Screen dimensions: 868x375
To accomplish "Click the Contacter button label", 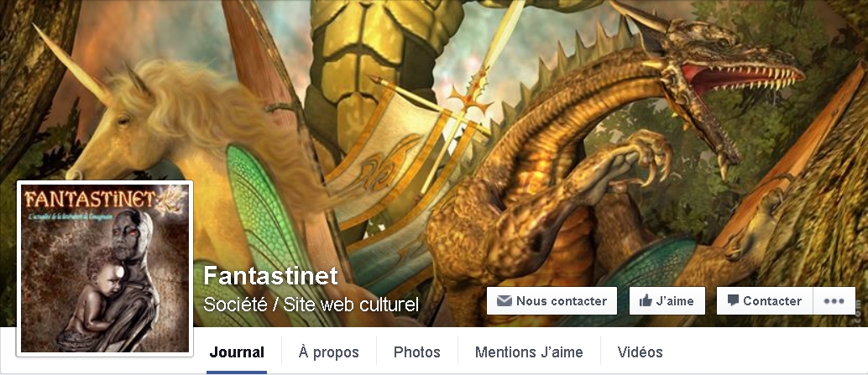I will 772,301.
